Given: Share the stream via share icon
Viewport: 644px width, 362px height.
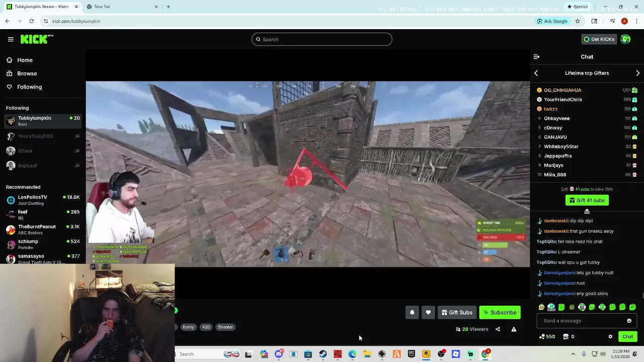Looking at the screenshot, I should tap(498, 329).
